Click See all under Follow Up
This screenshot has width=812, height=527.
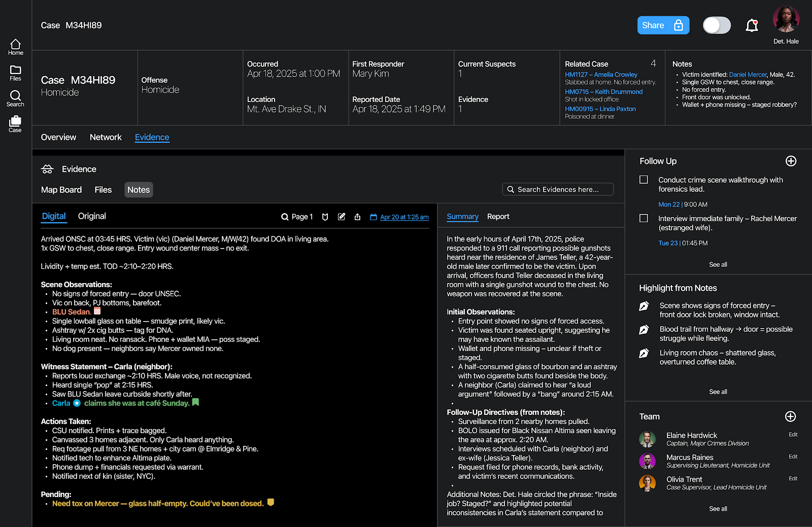click(x=718, y=265)
